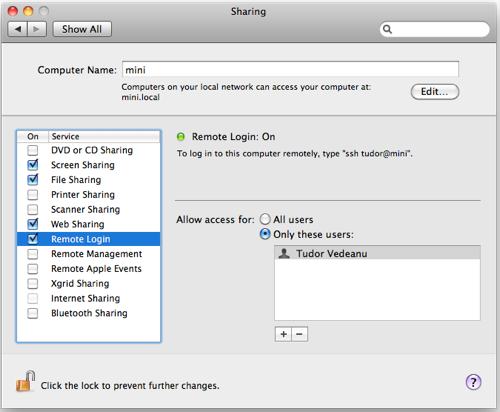The height and width of the screenshot is (412, 500).
Task: Click the Computer Name text field
Action: [x=290, y=70]
